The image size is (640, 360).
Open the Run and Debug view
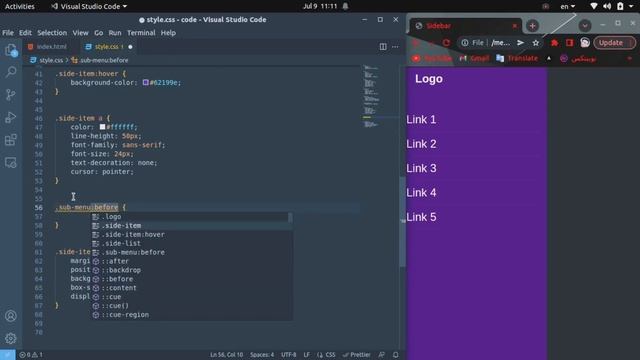click(11, 118)
